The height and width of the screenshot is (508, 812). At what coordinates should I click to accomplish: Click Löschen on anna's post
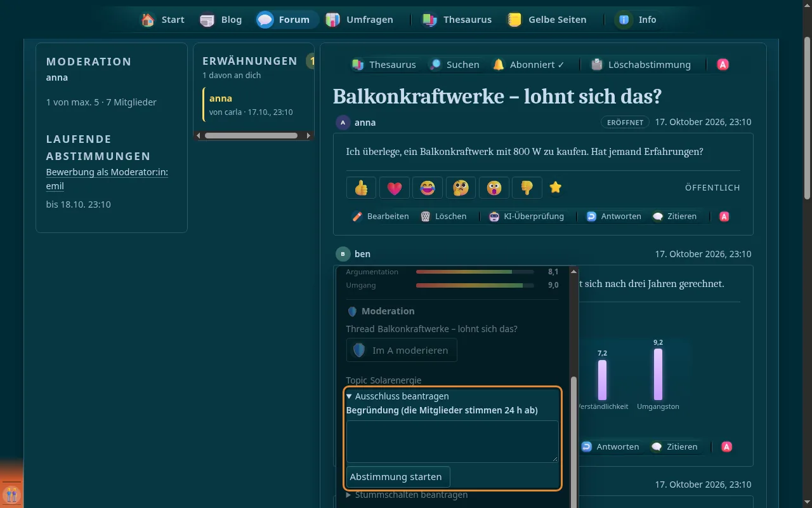pyautogui.click(x=443, y=217)
